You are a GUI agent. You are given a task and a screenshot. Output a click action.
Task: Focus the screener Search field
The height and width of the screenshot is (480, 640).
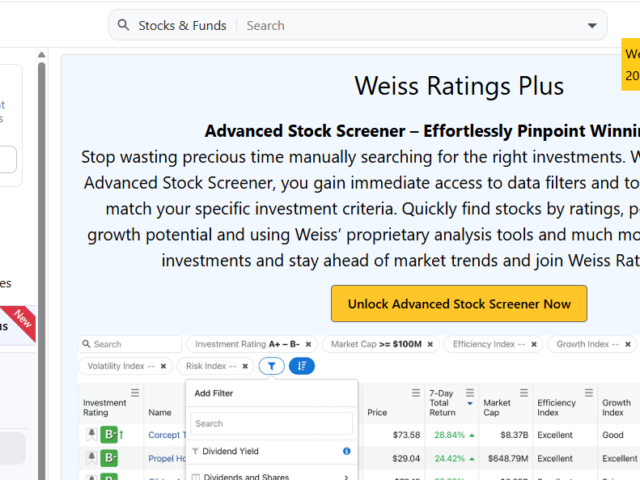[130, 344]
